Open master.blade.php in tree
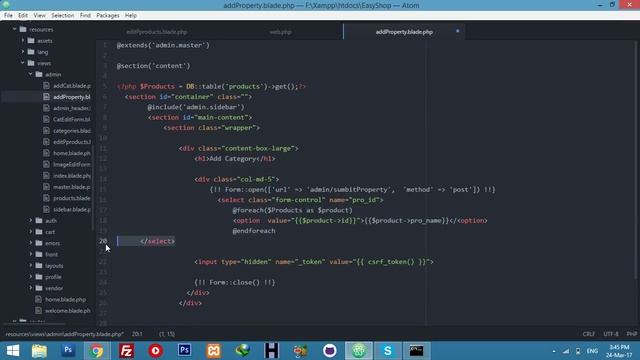This screenshot has width=640, height=360. tap(72, 187)
